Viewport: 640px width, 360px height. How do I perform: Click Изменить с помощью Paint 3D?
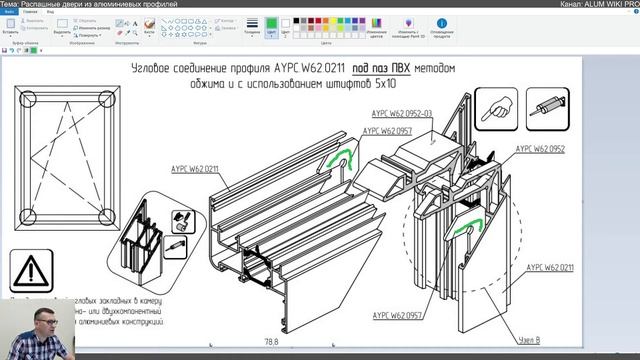(x=408, y=27)
